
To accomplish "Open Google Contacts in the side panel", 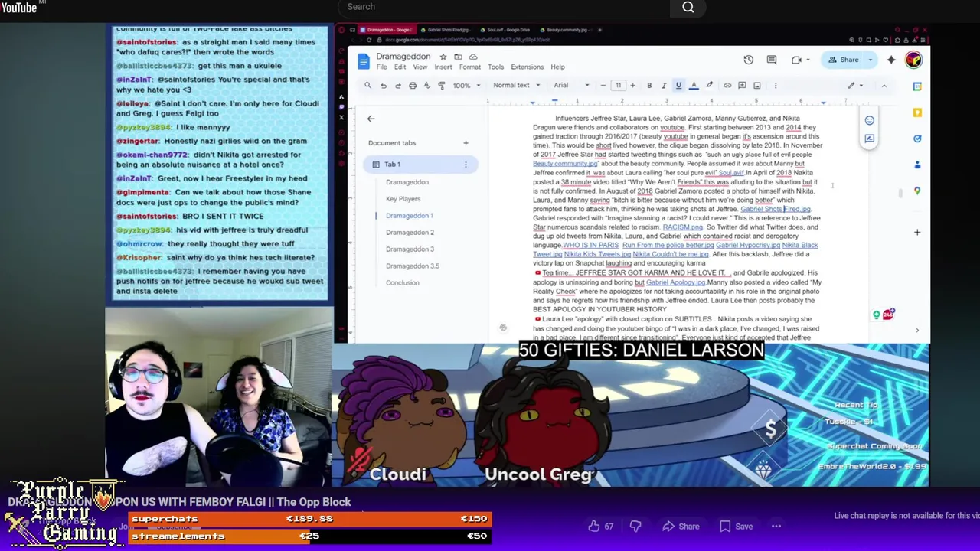I will (917, 165).
